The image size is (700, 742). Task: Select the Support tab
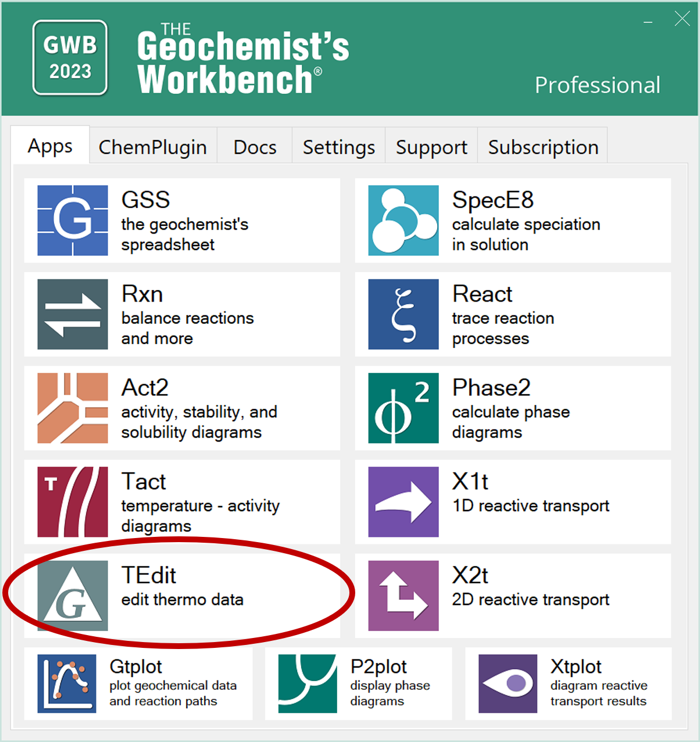point(431,146)
